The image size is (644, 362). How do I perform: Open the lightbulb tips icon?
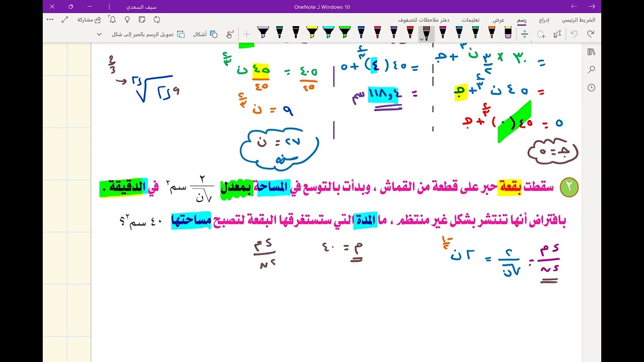pos(127,20)
